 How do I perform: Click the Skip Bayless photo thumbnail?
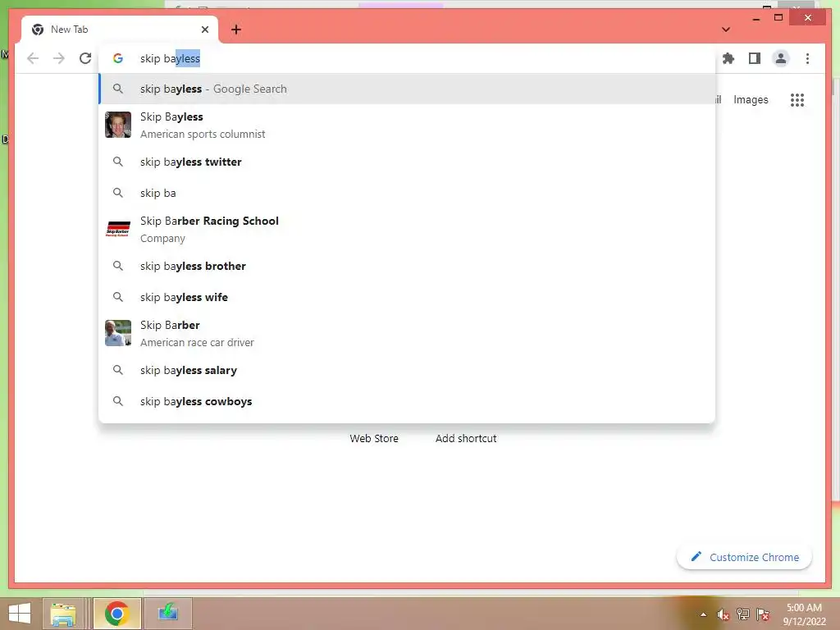coord(118,125)
